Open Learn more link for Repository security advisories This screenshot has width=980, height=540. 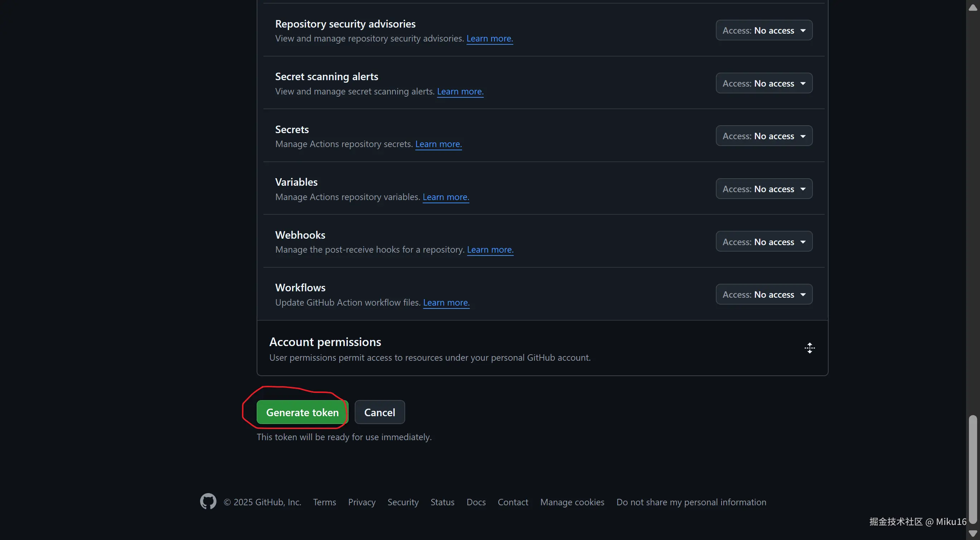490,38
